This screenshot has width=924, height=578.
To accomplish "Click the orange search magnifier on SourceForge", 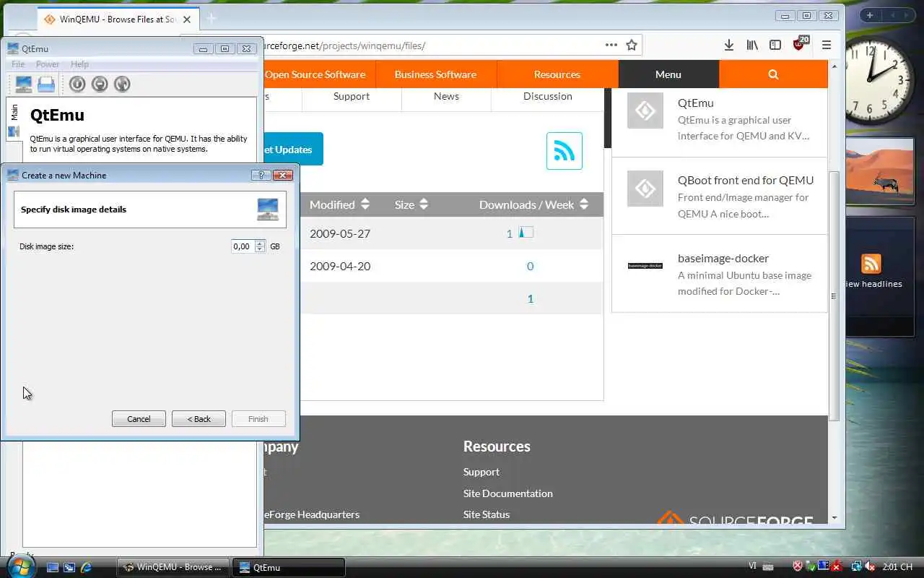I will [773, 74].
